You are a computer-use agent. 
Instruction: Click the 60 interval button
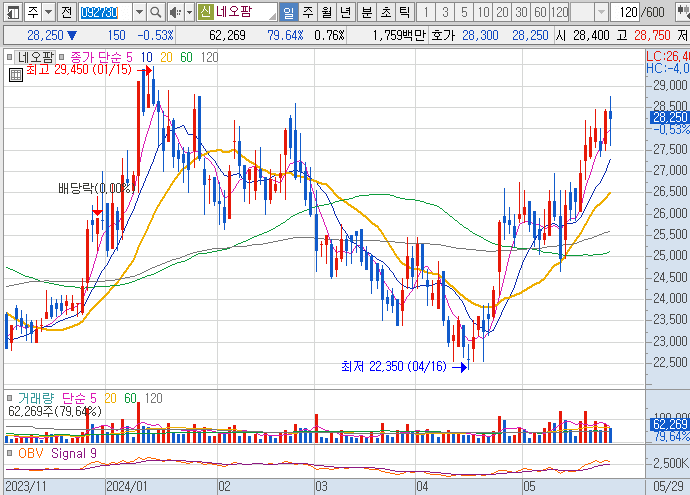click(x=540, y=12)
